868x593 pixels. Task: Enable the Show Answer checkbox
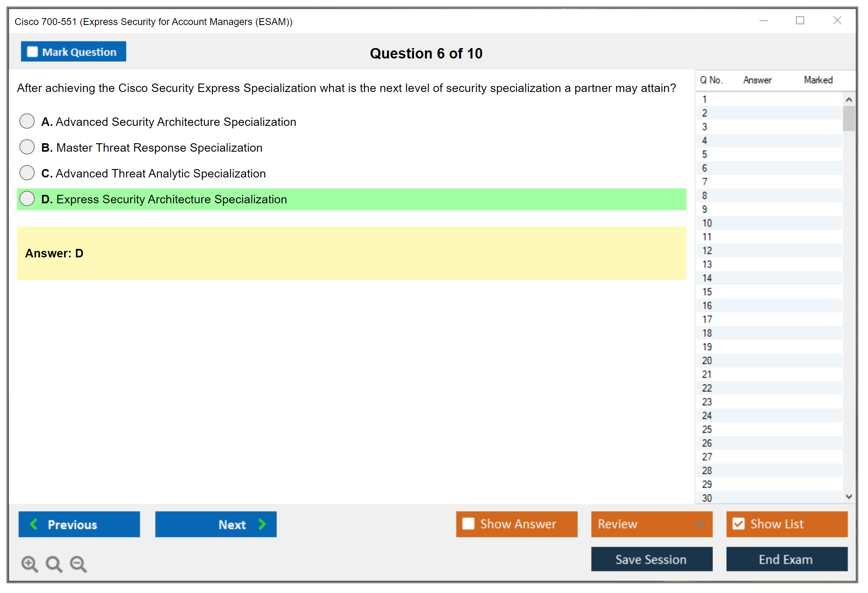point(468,524)
